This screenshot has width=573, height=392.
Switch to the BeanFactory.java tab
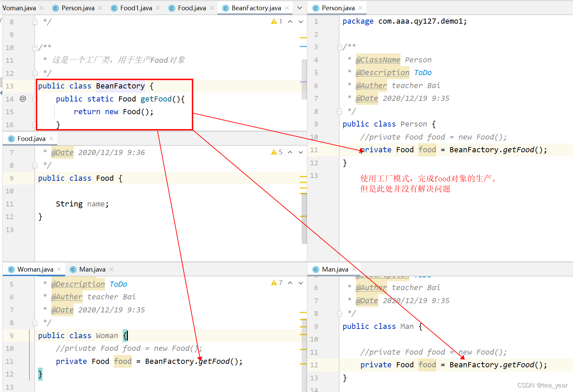click(256, 8)
